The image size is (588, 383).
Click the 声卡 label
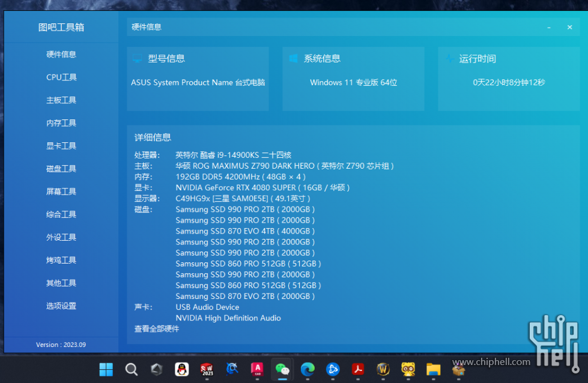(144, 307)
